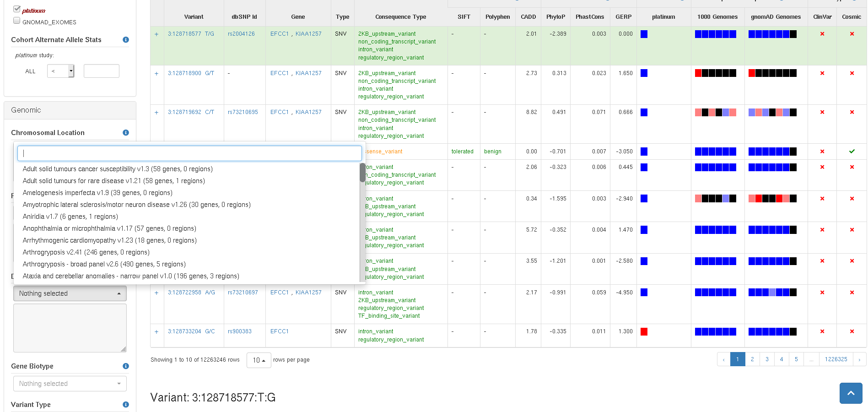The height and width of the screenshot is (412, 868).
Task: Change rows per page dropdown
Action: click(x=259, y=360)
